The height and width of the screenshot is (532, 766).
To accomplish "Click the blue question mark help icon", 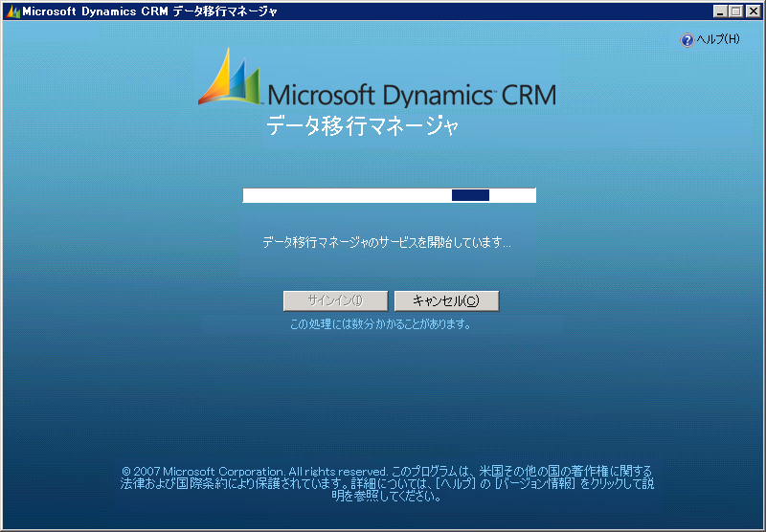I will click(x=687, y=40).
